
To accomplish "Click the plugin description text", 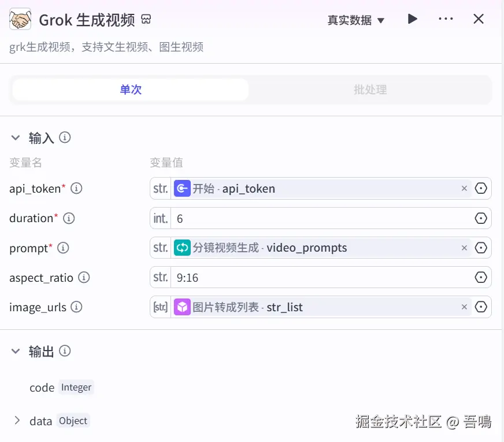I will tap(106, 47).
